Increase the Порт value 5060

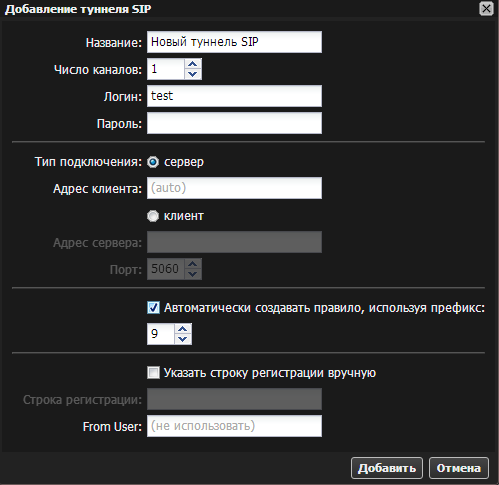click(193, 264)
